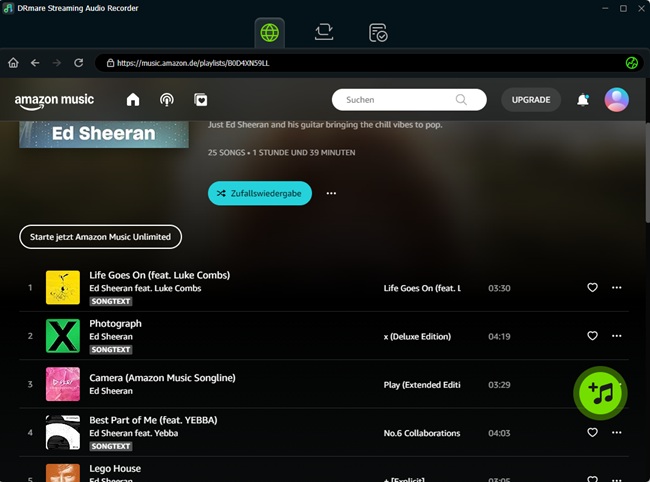Screen dimensions: 650x482
Task: Click the Amazon Music logo
Action: [x=54, y=101]
